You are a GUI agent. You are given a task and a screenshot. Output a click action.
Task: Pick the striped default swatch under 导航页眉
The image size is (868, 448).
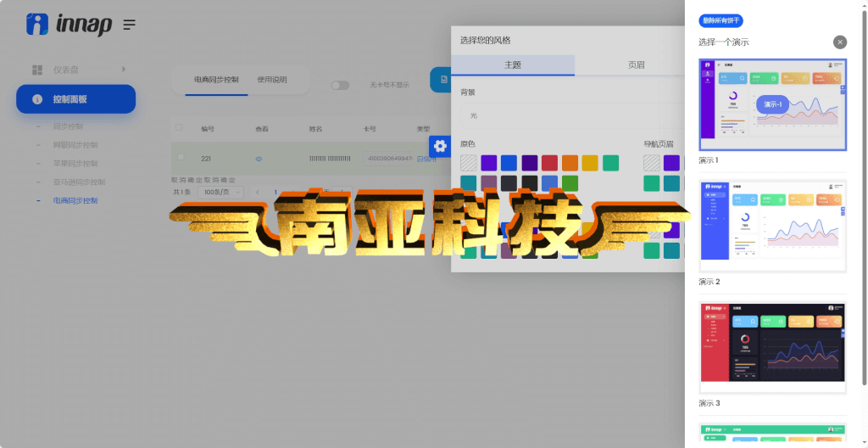pos(652,163)
